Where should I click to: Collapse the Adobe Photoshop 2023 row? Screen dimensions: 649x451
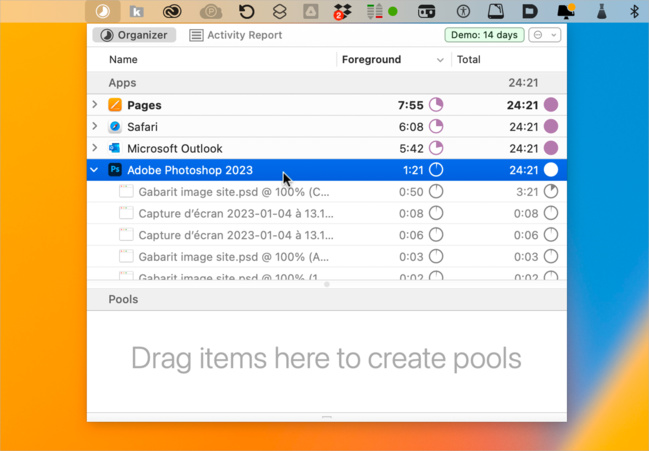point(94,170)
